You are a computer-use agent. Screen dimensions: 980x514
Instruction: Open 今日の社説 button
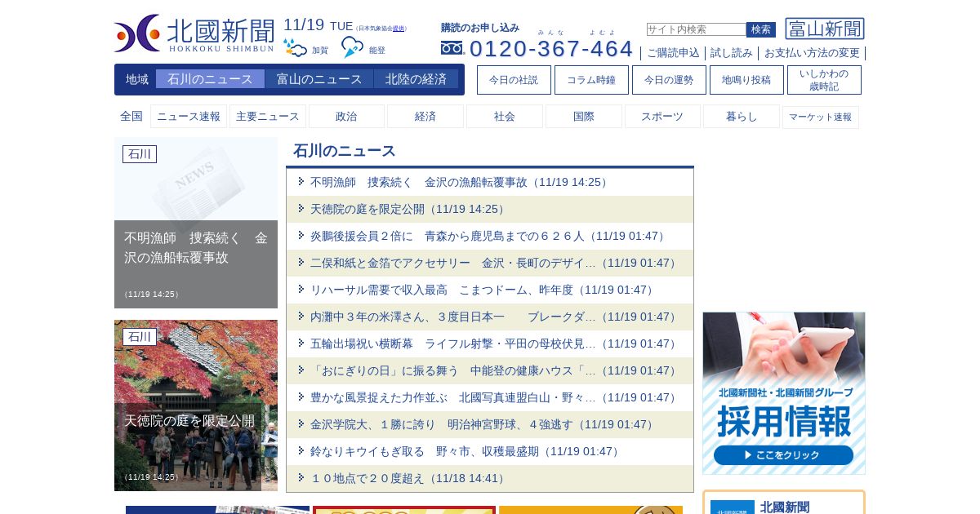click(514, 80)
